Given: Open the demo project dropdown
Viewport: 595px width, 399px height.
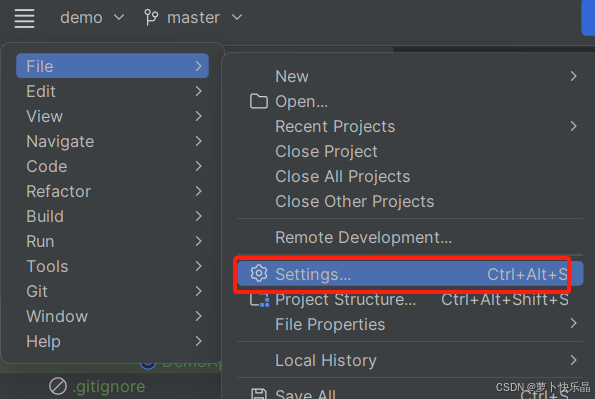Looking at the screenshot, I should 92,17.
